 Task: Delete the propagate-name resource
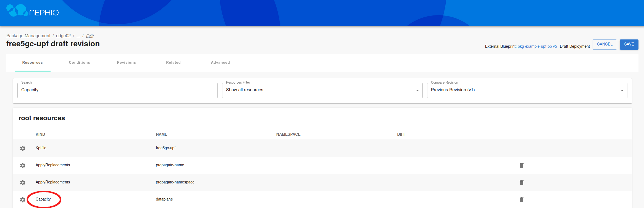click(521, 166)
